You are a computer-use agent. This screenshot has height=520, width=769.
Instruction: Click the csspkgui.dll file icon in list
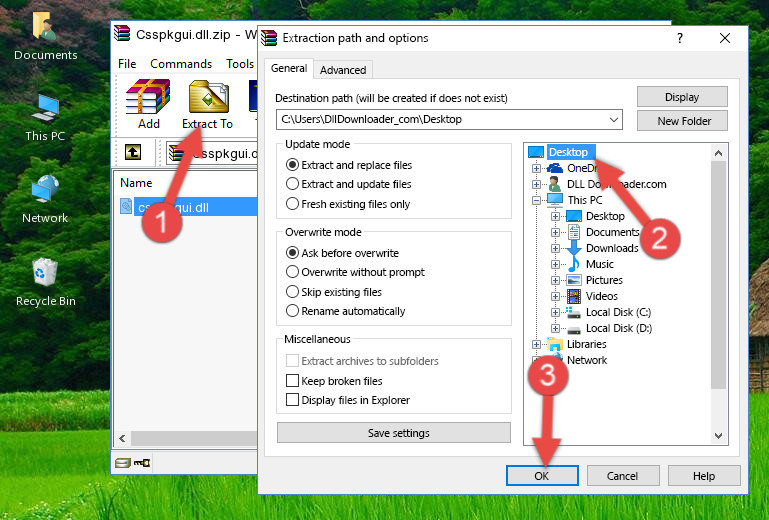[126, 207]
